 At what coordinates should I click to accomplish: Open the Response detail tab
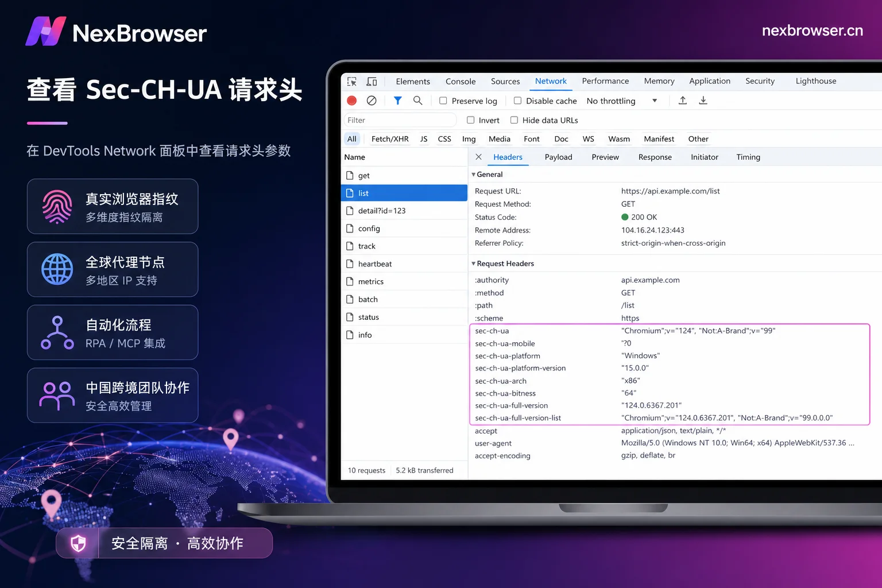click(x=655, y=157)
